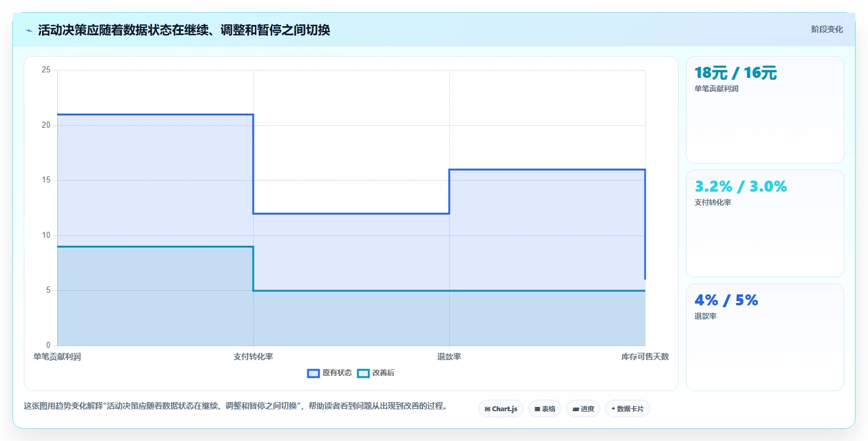Click the 数据卡片 tag

coord(628,409)
